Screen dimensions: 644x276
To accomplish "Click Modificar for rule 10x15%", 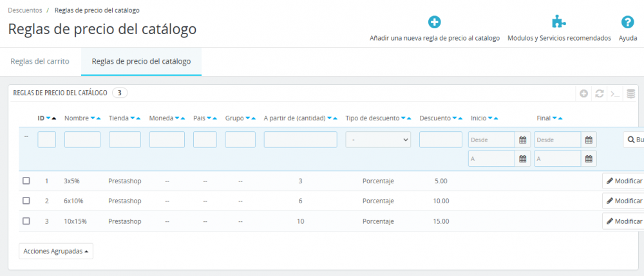I will (x=624, y=221).
